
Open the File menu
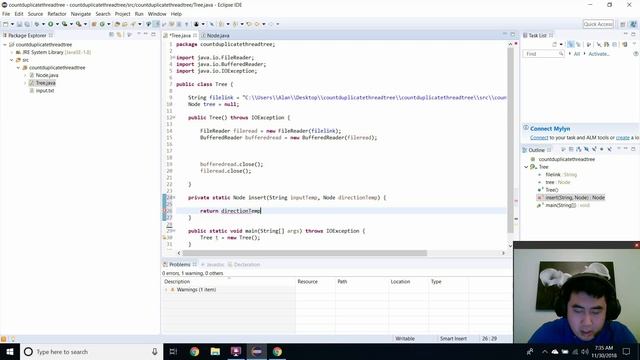point(6,14)
